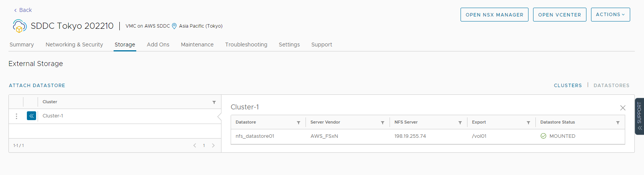Filter the Datastore Status column
Screen dimensions: 644x175
(618, 122)
